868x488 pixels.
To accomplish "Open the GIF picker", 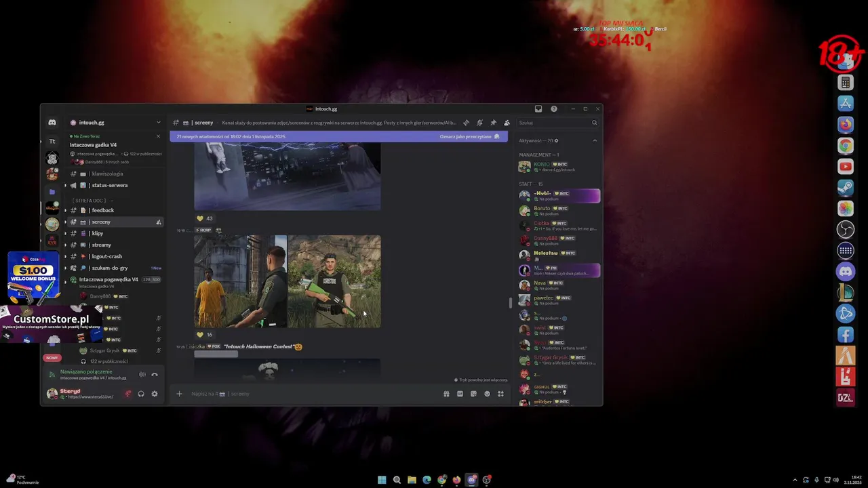I will pyautogui.click(x=460, y=394).
